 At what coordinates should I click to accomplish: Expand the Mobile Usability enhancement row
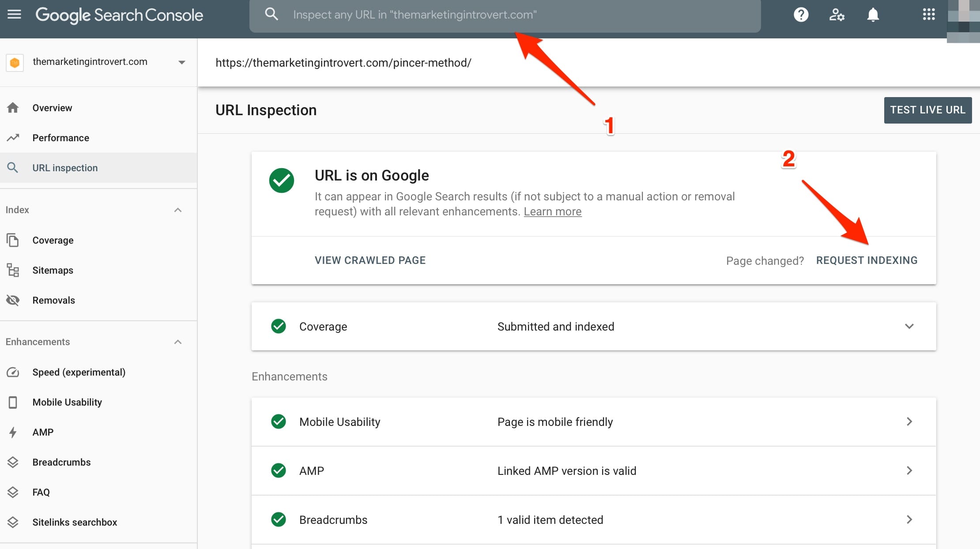pos(909,422)
